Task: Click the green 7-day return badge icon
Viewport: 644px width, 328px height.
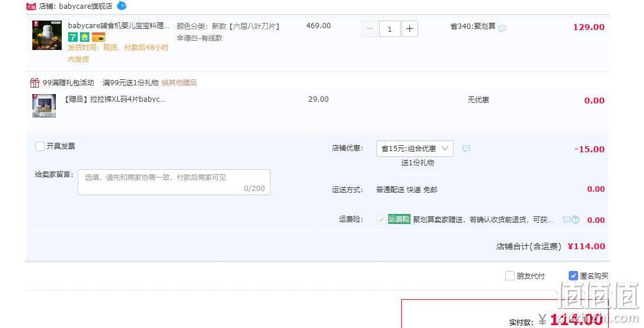Action: click(x=73, y=38)
